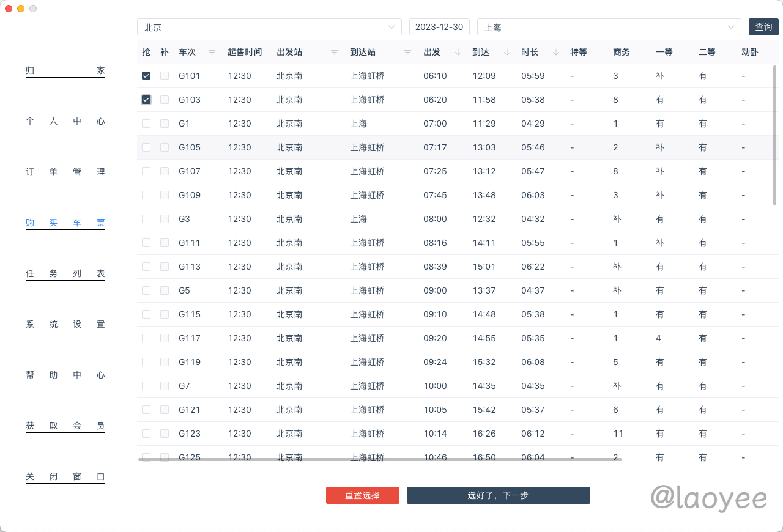Uncheck the 抢 checkbox for train G103
Image resolution: width=783 pixels, height=532 pixels.
[x=146, y=100]
